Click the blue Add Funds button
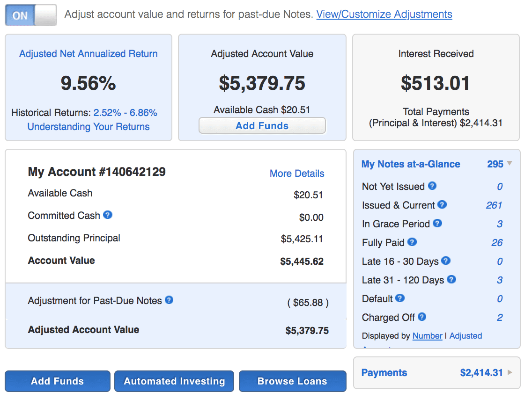 [57, 381]
